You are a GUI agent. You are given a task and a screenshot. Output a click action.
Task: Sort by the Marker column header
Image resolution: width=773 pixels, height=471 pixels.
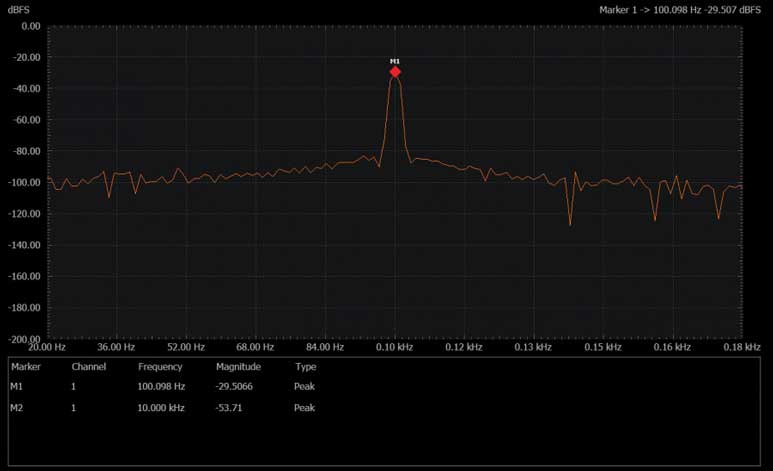pos(25,367)
